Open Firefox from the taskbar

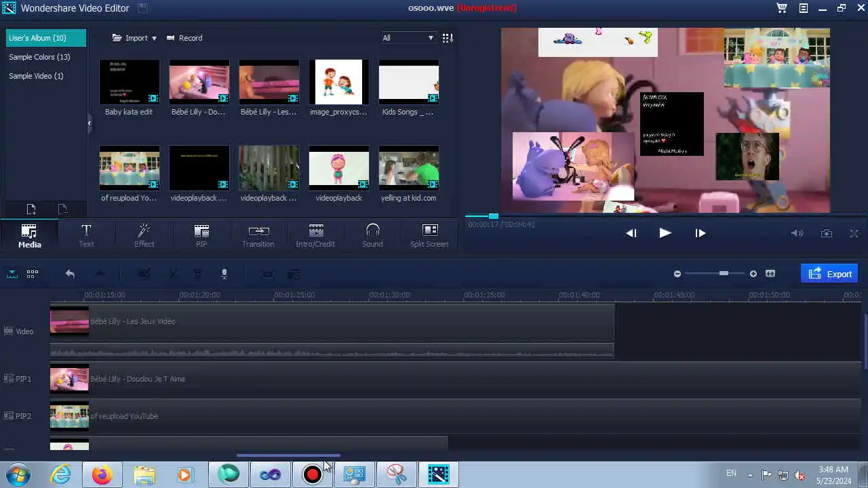pos(102,475)
